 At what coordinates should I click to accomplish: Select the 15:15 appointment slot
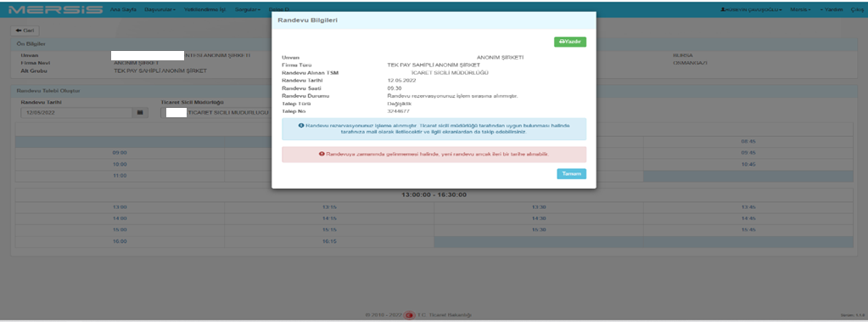[329, 230]
